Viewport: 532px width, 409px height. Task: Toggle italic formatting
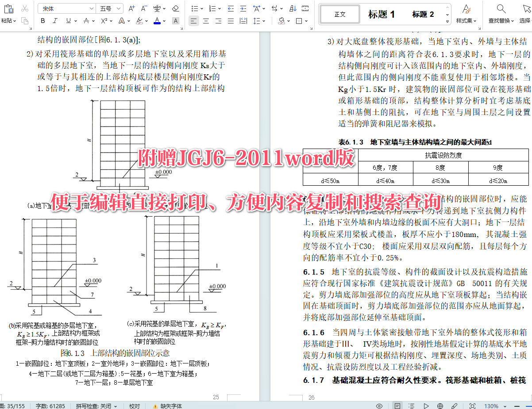click(x=55, y=21)
